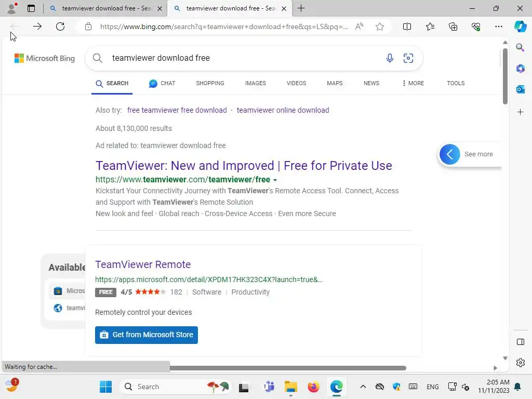Open the Microsoft Bing logo
This screenshot has height=399, width=532.
(45, 58)
